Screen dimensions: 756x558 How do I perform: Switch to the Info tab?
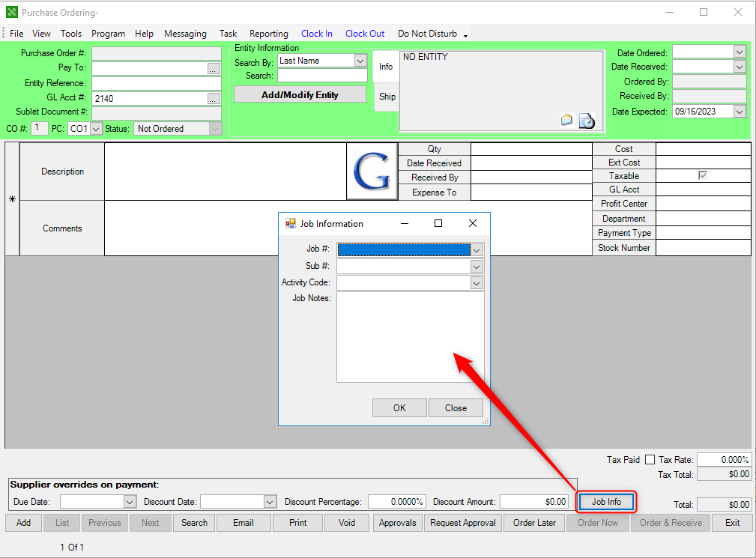click(x=386, y=67)
